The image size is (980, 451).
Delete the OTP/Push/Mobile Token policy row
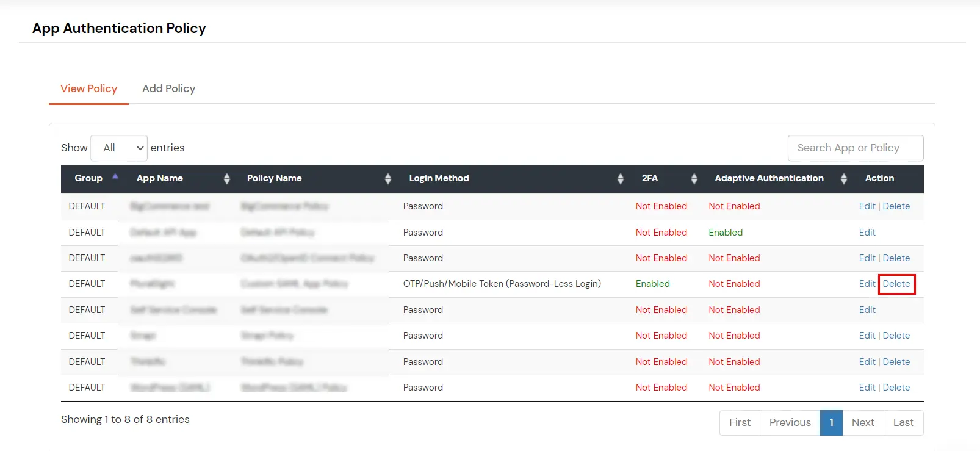coord(896,284)
